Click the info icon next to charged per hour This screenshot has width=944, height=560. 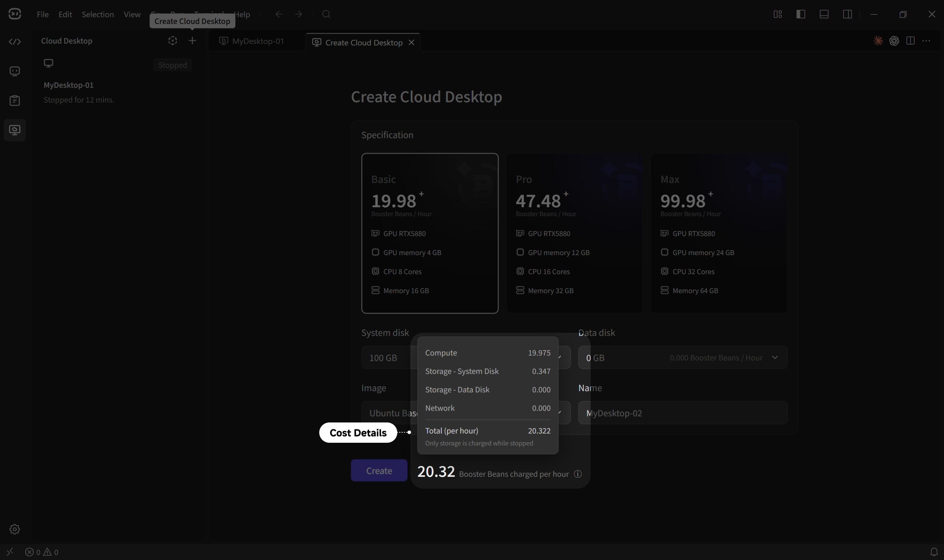578,474
